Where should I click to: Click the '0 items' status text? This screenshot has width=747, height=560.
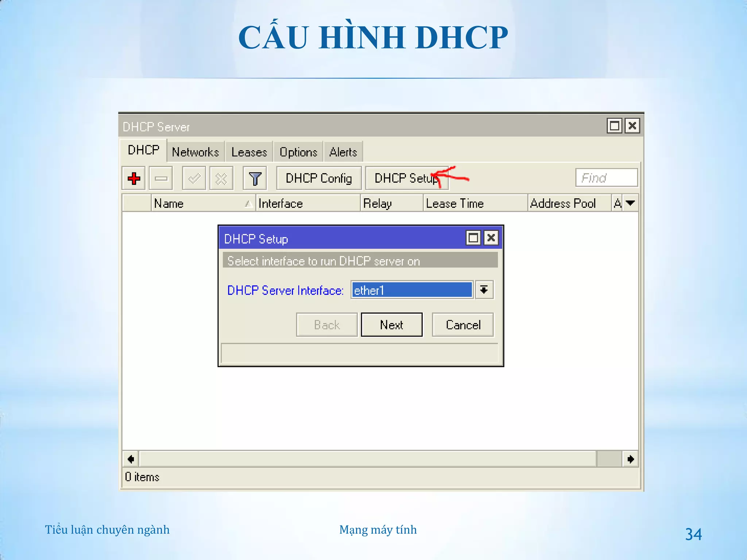pos(142,477)
